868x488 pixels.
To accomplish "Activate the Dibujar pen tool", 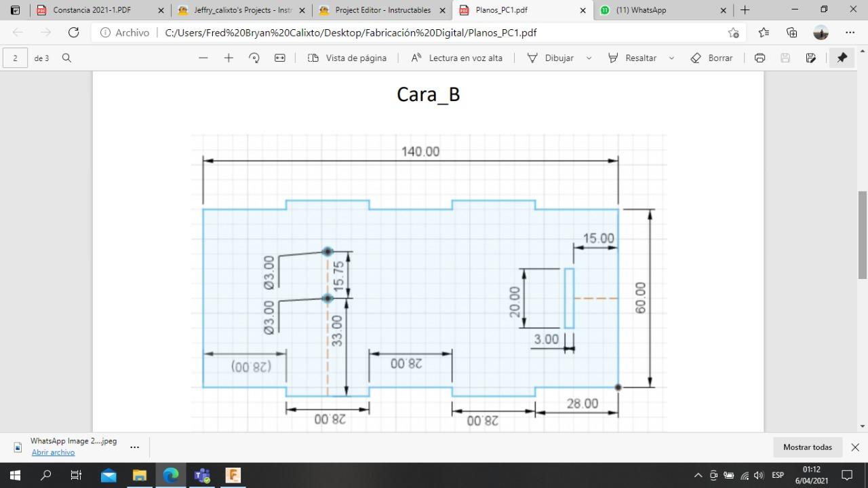I will point(551,58).
